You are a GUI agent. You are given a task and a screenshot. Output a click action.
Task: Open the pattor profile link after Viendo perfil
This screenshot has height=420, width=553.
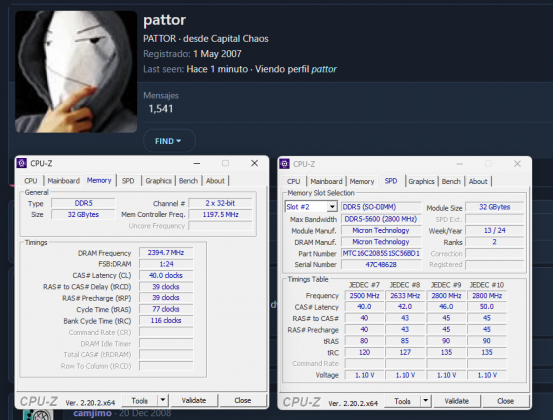click(324, 69)
